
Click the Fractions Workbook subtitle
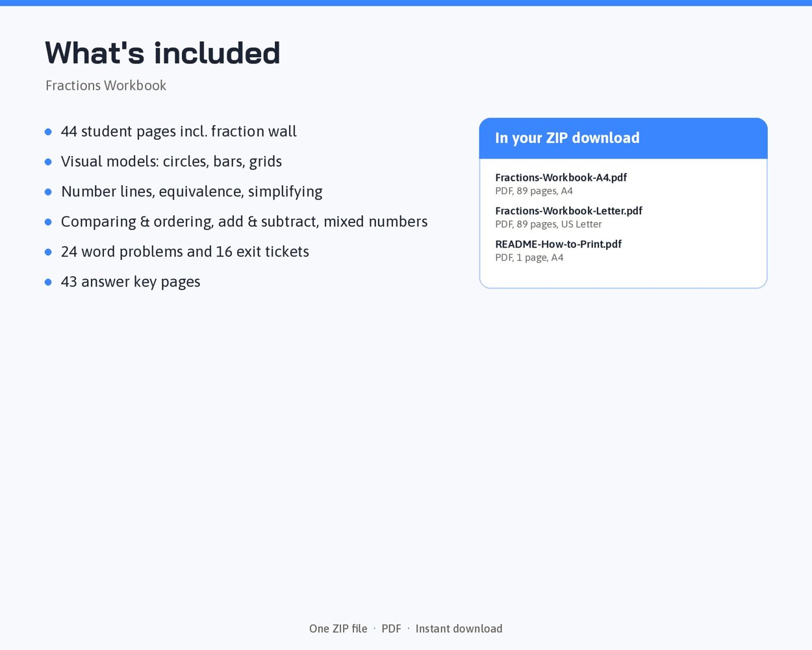pyautogui.click(x=106, y=86)
